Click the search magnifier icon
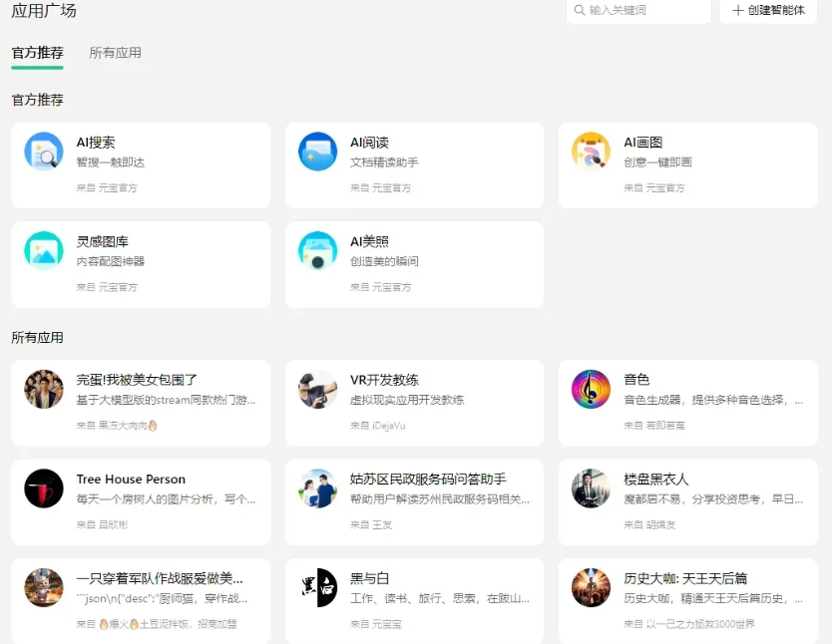 click(x=579, y=10)
